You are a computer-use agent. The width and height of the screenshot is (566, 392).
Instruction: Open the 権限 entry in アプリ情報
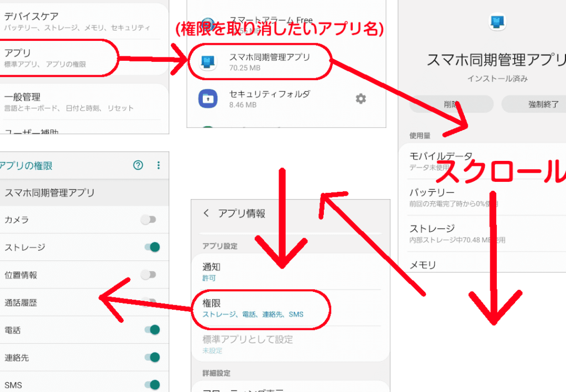[x=260, y=308]
